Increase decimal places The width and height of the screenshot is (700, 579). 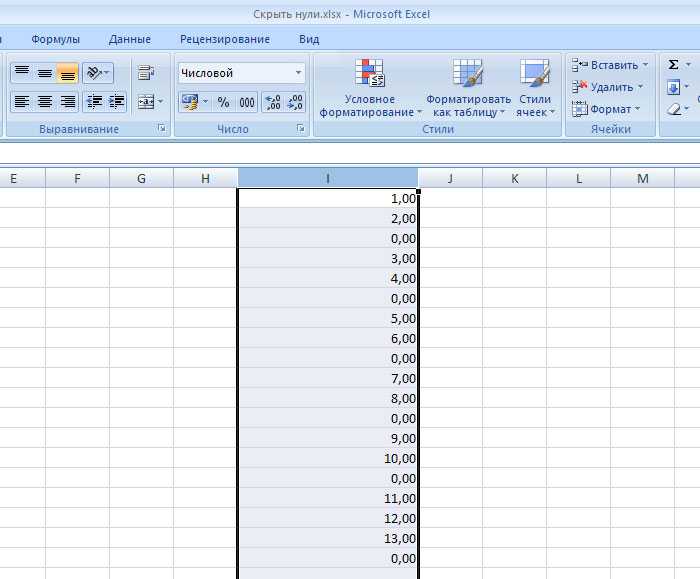coord(272,102)
